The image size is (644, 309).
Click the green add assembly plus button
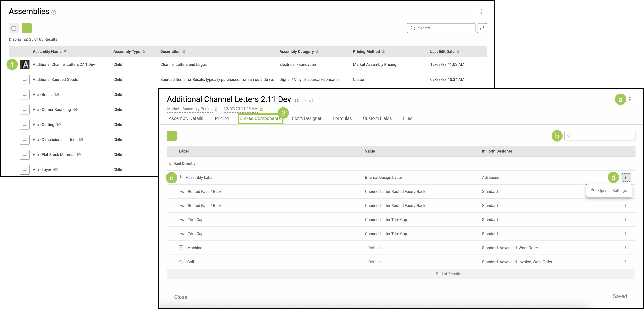(x=27, y=28)
